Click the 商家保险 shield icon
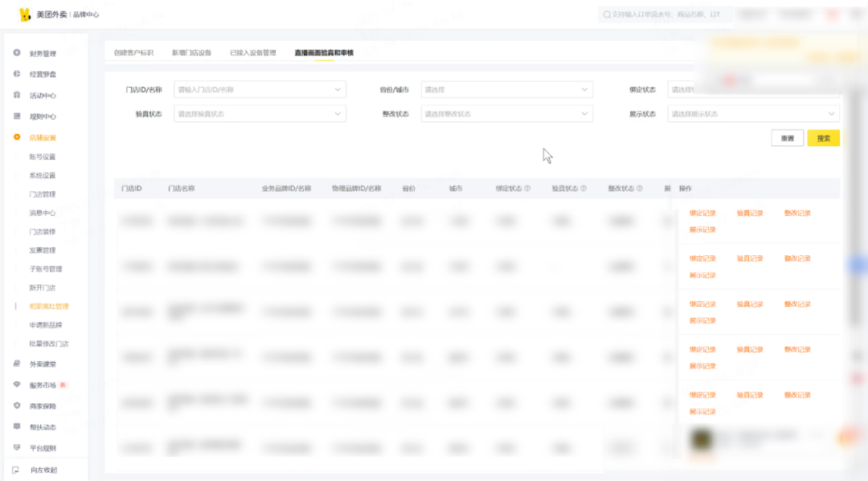The image size is (868, 481). pos(17,406)
